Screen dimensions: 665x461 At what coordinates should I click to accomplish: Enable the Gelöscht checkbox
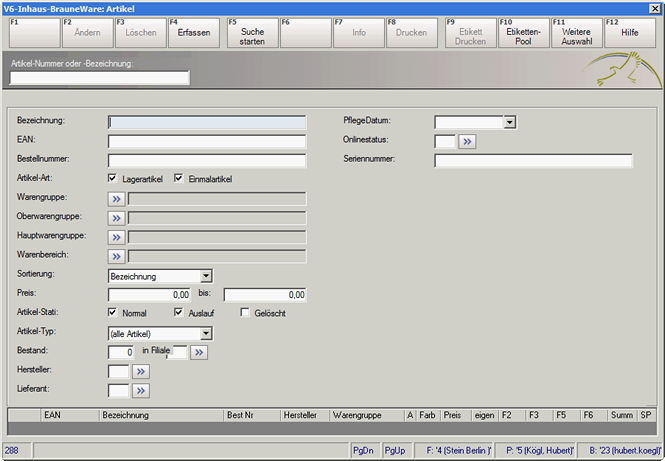tap(246, 313)
